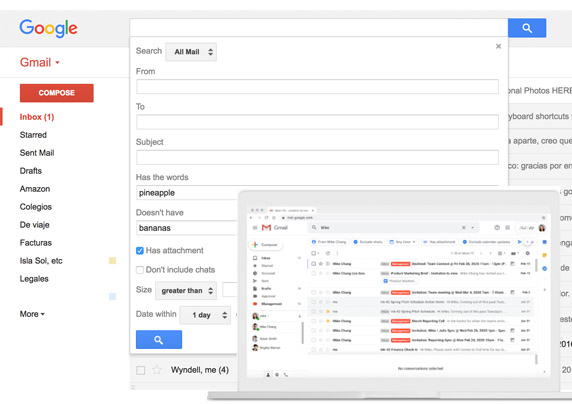Open the settings gear in laptop Gmail

pos(527,253)
